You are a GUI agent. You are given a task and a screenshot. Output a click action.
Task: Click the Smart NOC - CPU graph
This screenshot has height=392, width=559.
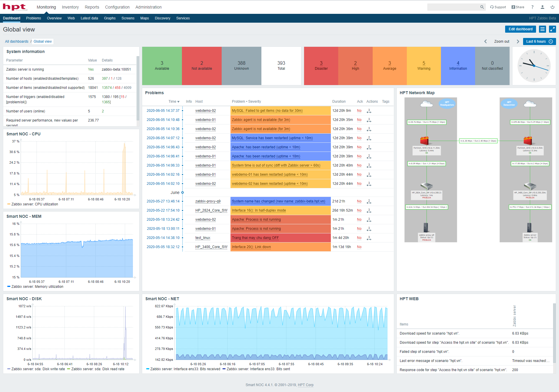point(77,168)
